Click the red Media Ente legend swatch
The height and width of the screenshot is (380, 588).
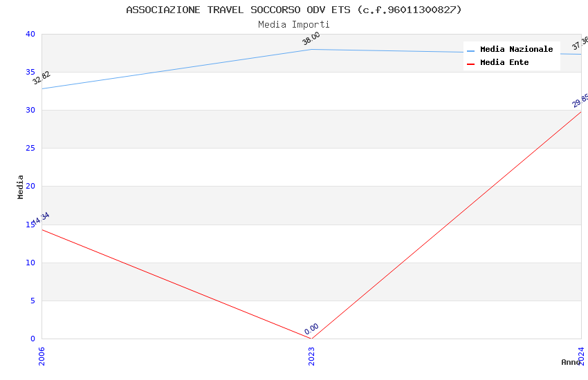pyautogui.click(x=470, y=64)
